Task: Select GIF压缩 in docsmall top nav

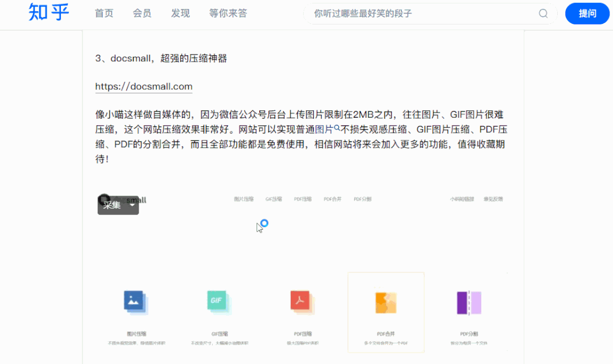Action: (x=274, y=199)
